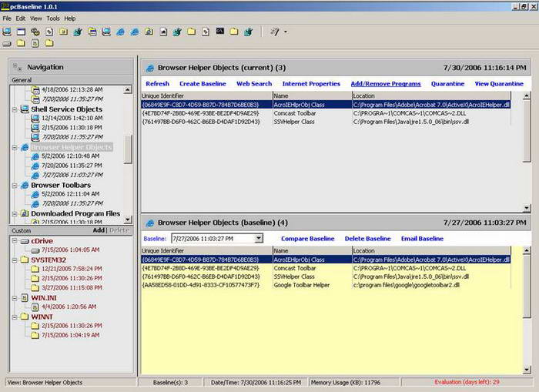
Task: Click the window-shaped icon in the toolbar
Action: (22, 32)
